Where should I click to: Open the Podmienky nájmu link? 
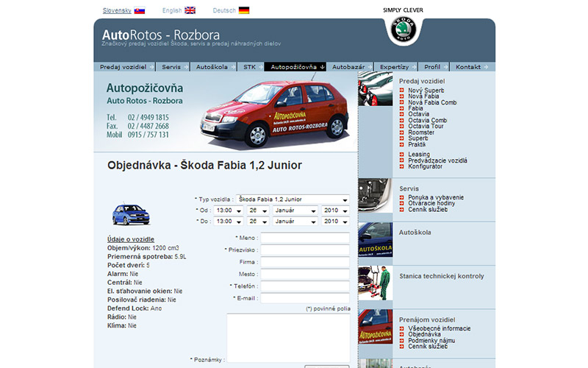click(x=431, y=340)
